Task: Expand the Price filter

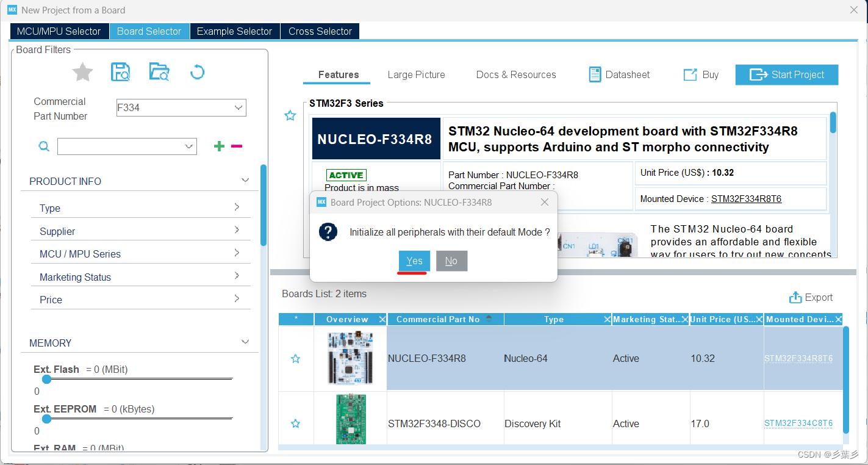Action: click(237, 298)
